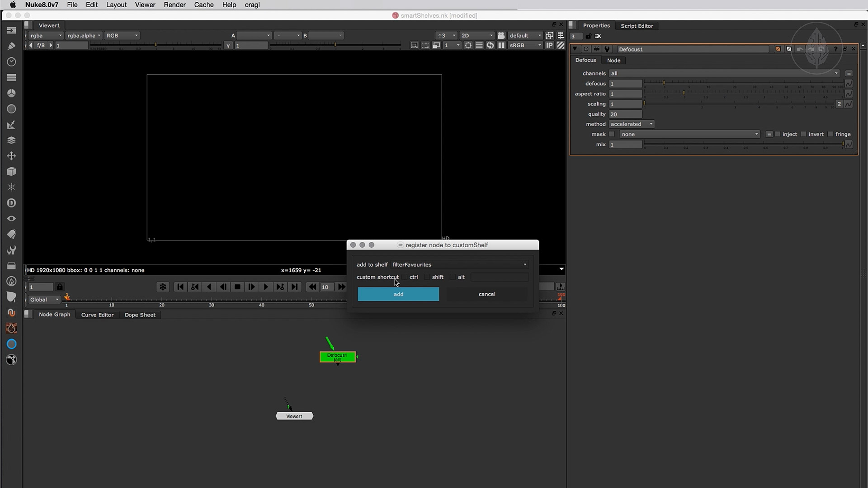The image size is (868, 488).
Task: Stop playback in the timeline
Action: click(x=237, y=287)
